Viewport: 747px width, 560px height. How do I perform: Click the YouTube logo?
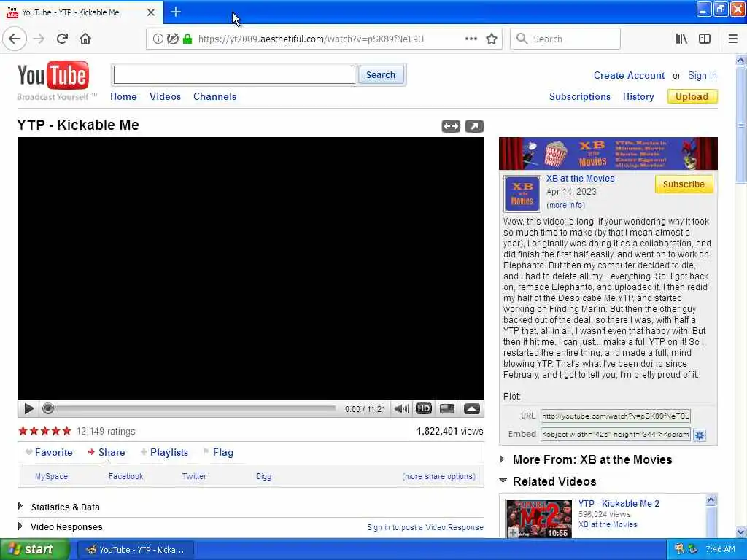[x=53, y=76]
